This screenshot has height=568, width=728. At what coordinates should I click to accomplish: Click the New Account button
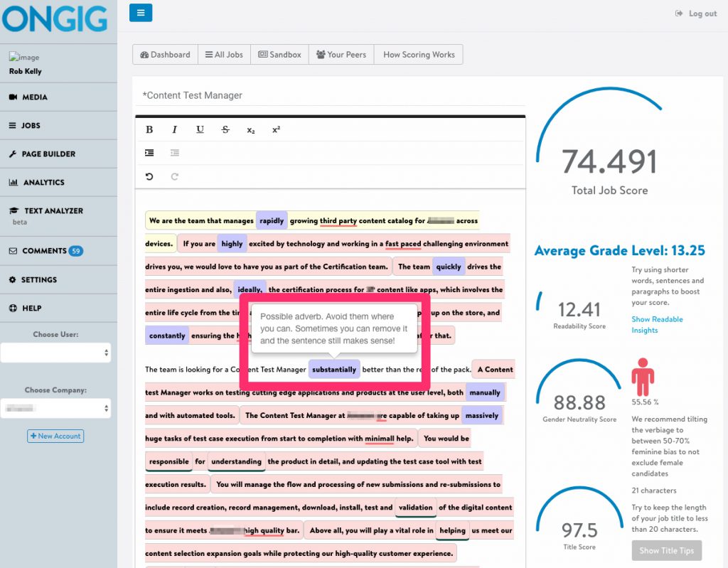[x=55, y=436]
